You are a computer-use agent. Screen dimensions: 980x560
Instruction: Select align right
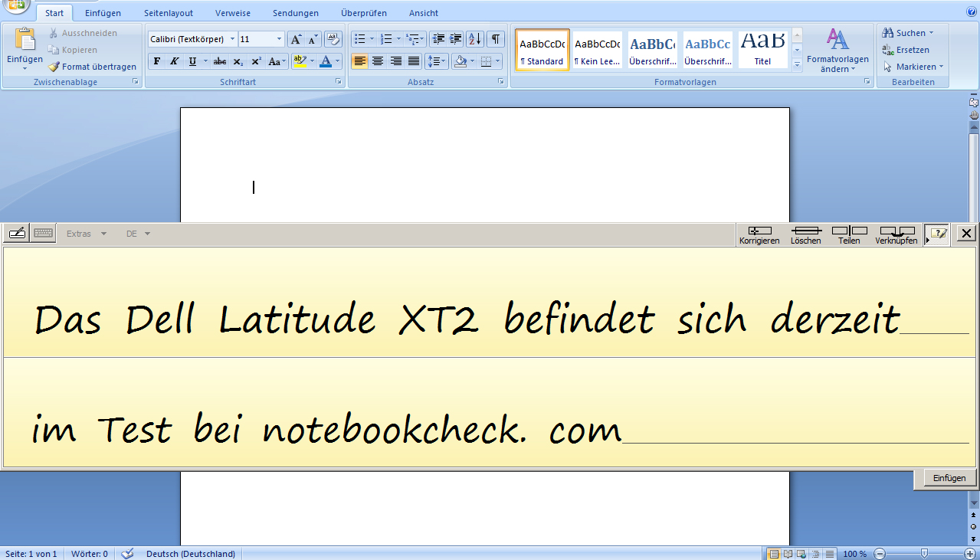396,61
